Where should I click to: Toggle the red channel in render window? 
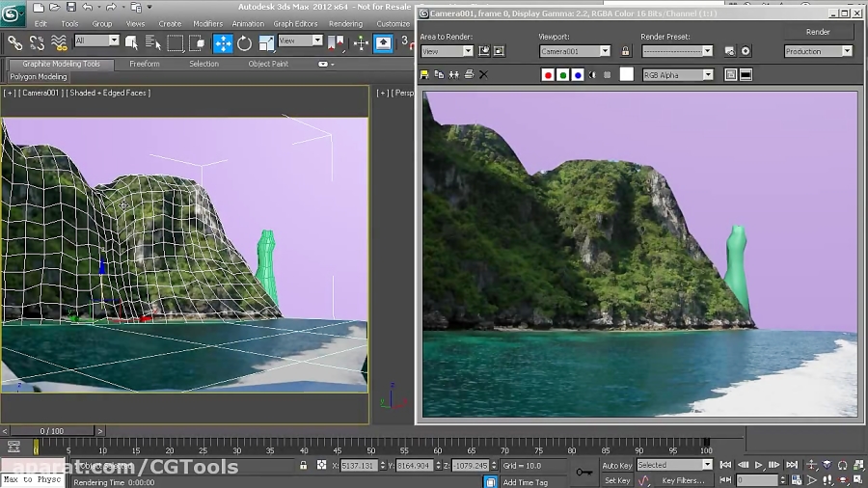coord(548,74)
